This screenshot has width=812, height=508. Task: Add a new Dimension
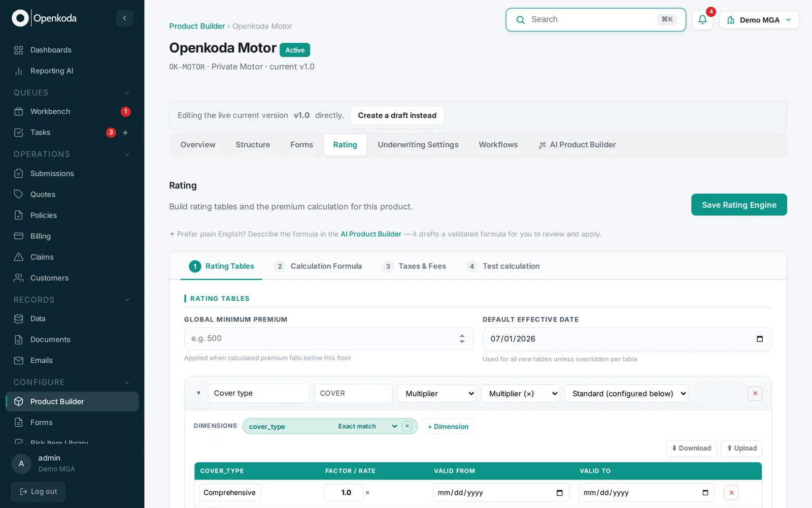click(x=448, y=426)
